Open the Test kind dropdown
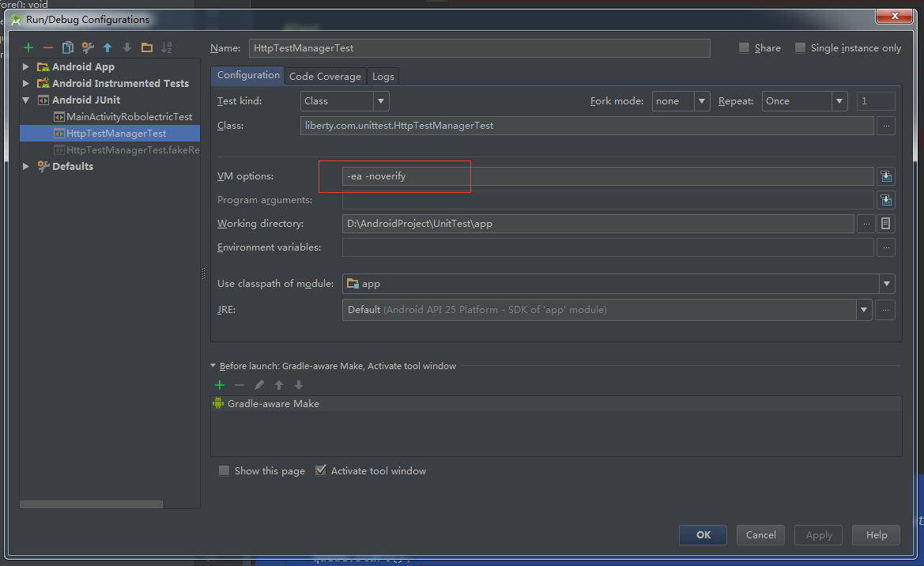Image resolution: width=924 pixels, height=566 pixels. [x=381, y=101]
